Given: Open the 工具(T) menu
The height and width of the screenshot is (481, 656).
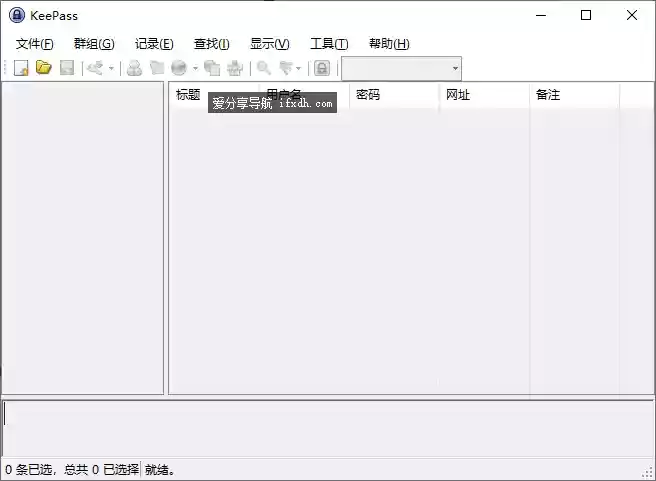Looking at the screenshot, I should tap(329, 44).
